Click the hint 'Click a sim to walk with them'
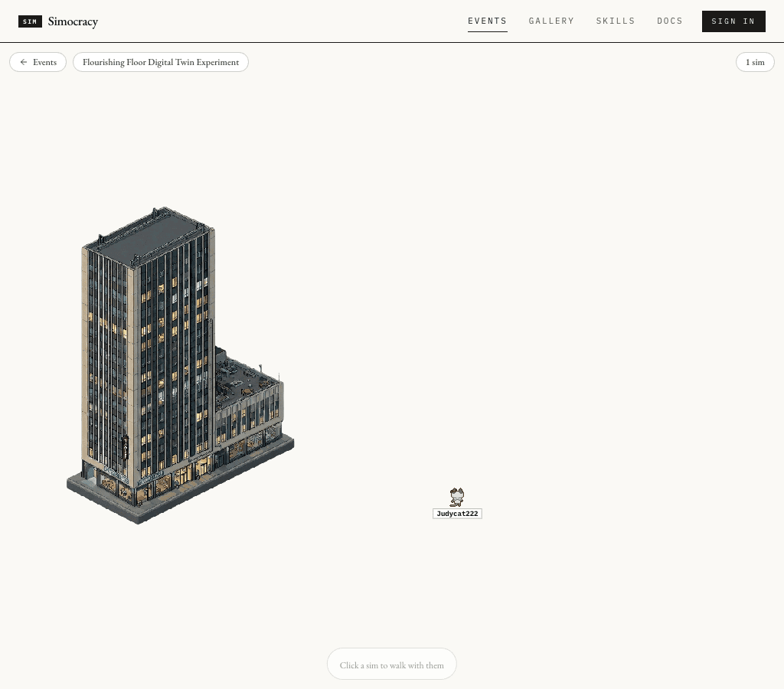Viewport: 784px width, 689px height. (x=391, y=665)
